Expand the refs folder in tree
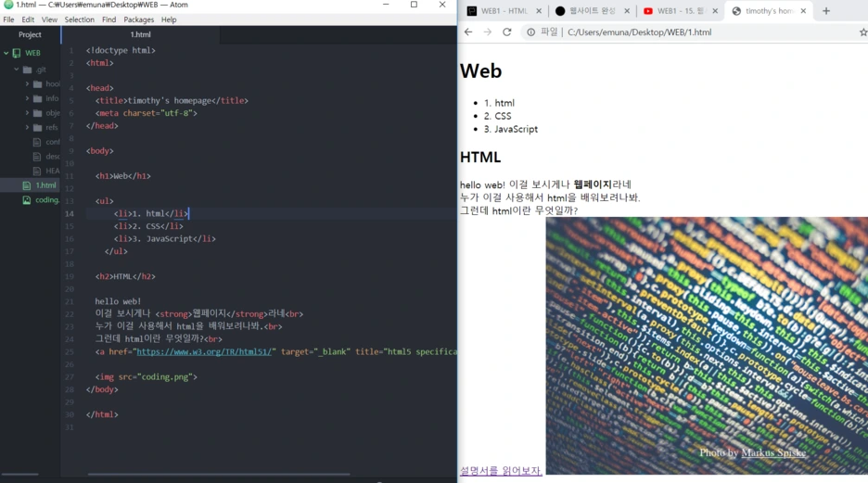 pos(27,127)
